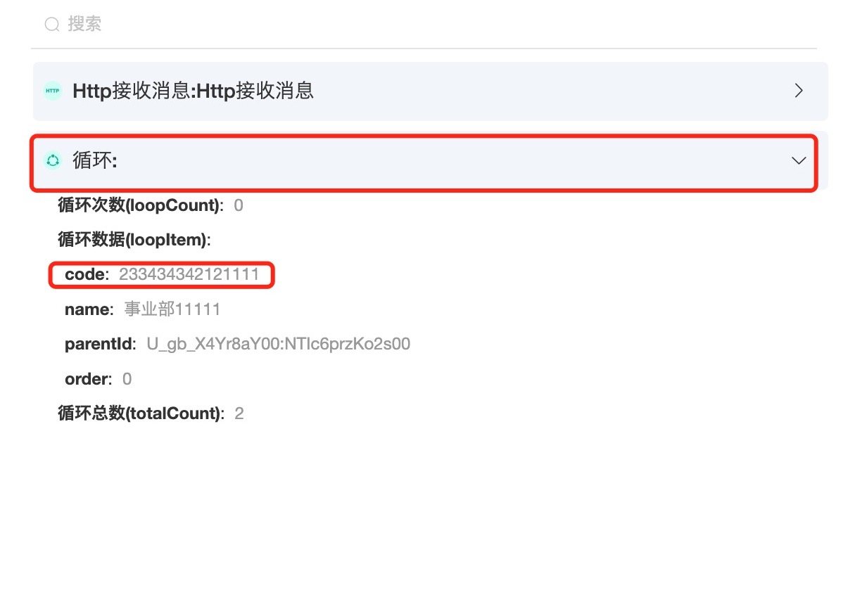Click the totalCount value 2
Screen dimensions: 862x616
(x=239, y=413)
